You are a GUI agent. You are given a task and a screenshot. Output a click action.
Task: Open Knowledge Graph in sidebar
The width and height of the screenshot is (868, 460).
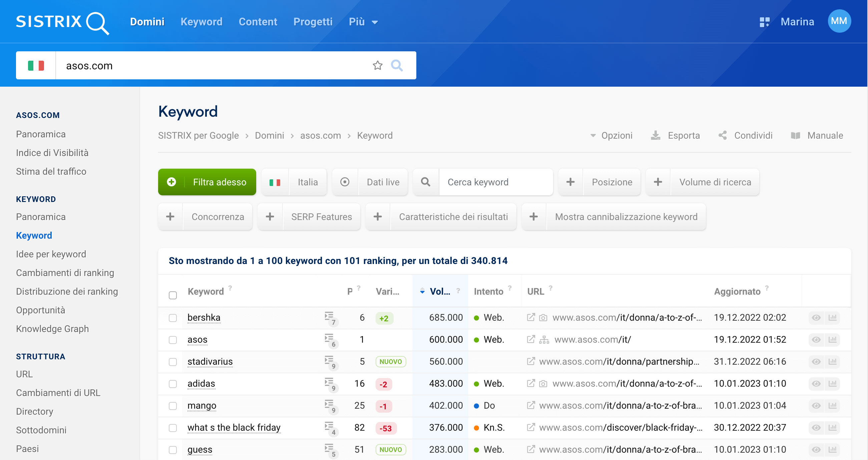tap(52, 329)
